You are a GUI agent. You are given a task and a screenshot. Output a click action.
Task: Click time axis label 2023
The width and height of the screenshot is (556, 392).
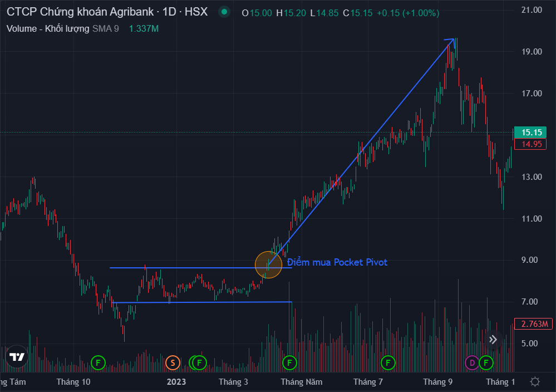click(176, 382)
